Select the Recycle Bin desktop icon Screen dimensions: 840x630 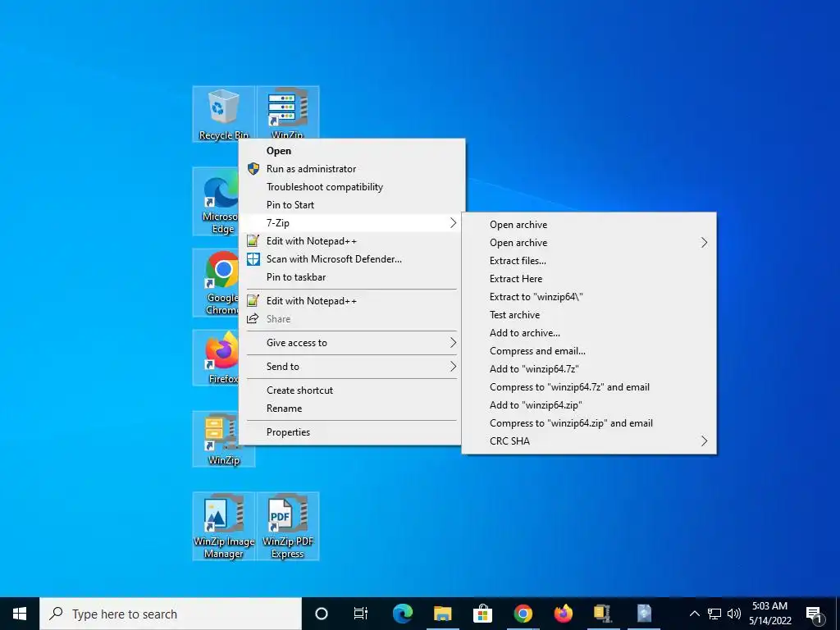click(x=223, y=113)
